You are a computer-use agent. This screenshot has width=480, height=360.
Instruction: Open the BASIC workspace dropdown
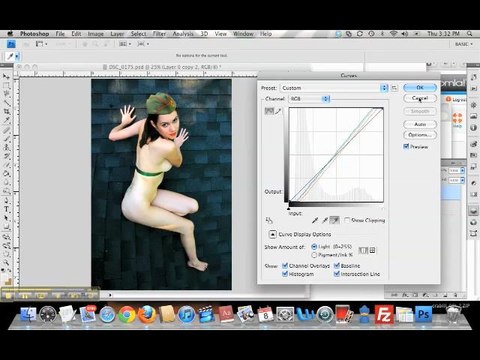coord(464,44)
